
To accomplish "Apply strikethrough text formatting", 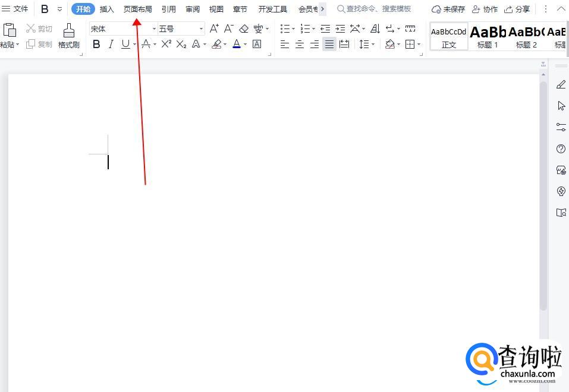I will 146,44.
